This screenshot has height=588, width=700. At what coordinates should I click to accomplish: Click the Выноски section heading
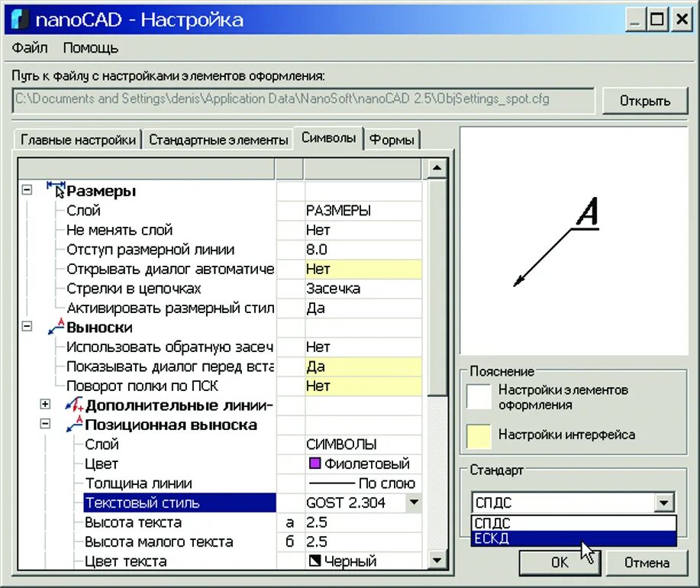(99, 328)
